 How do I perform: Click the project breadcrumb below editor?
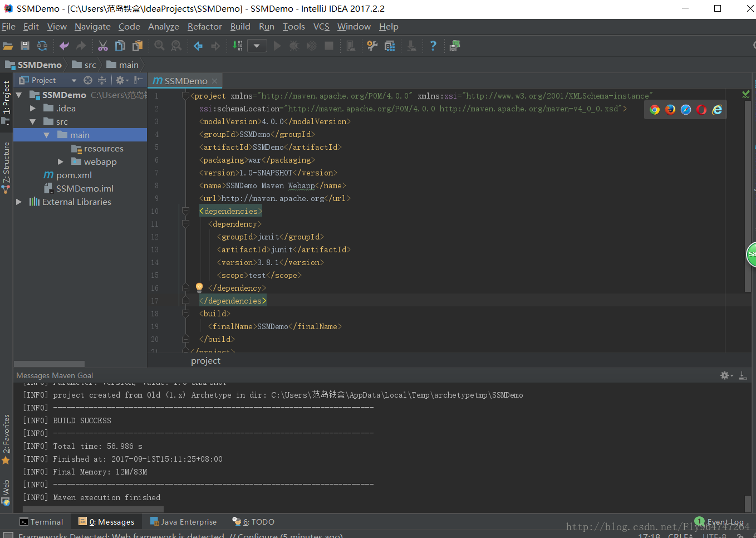pos(205,361)
